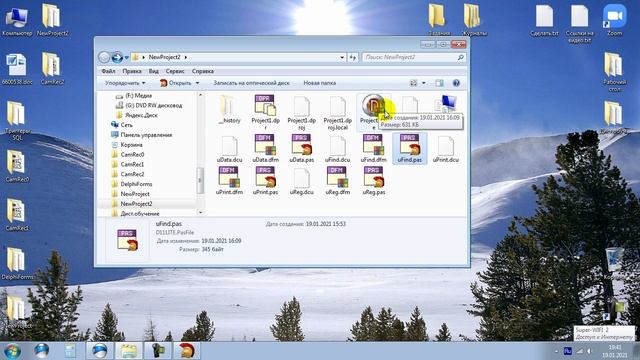This screenshot has height=360, width=640.
Task: Open the Delphi helmet taskbar icon
Action: tap(187, 351)
